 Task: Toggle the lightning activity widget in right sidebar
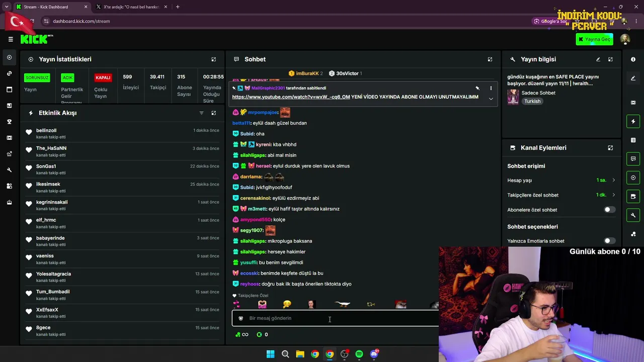click(x=633, y=121)
